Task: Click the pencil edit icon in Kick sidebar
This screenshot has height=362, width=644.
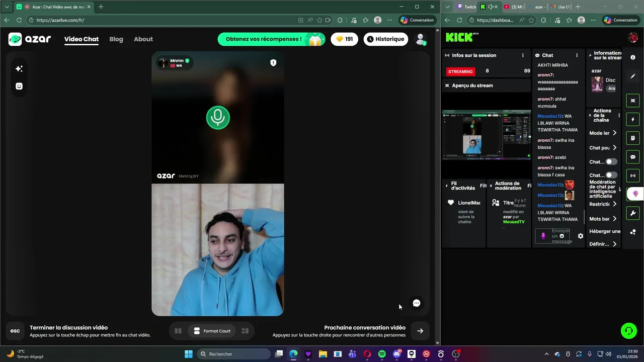Action: (x=633, y=76)
